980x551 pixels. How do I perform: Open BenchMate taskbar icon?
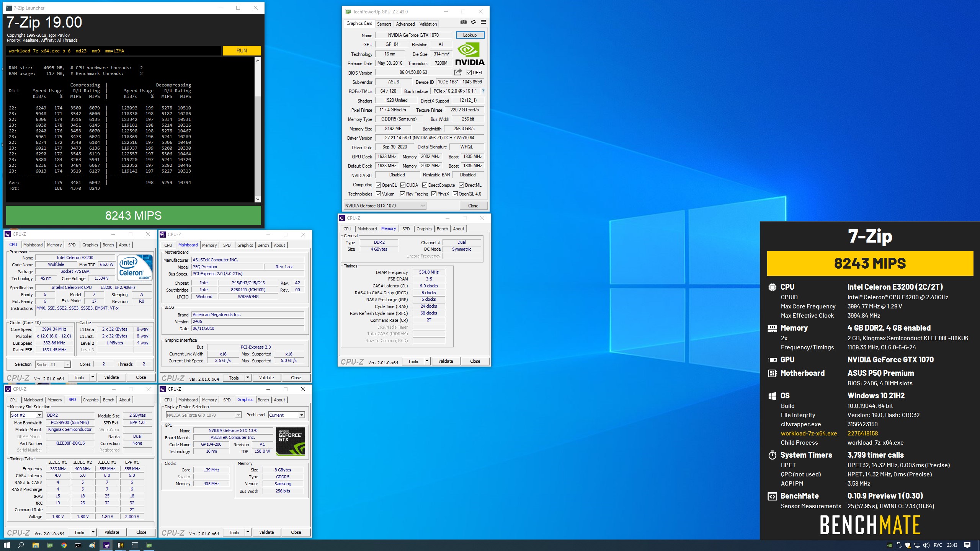coord(121,545)
